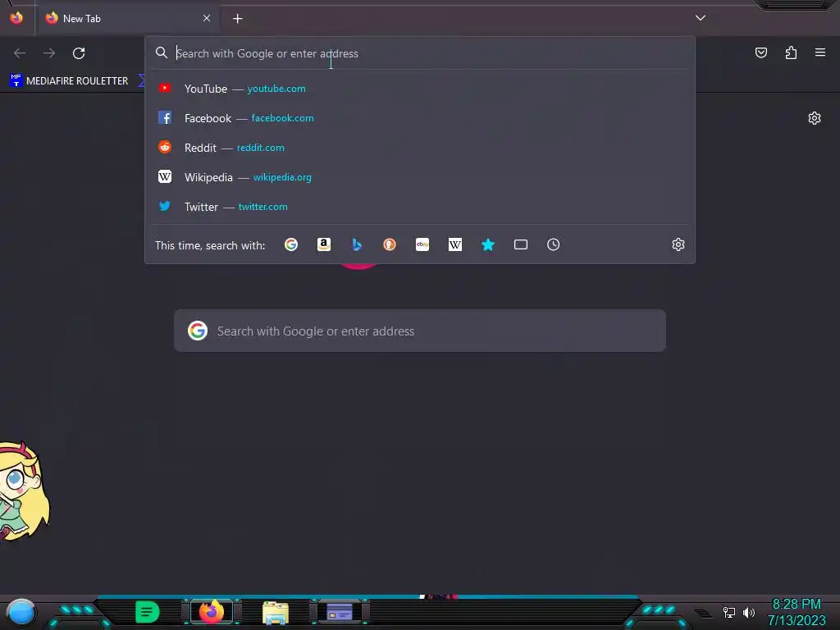Viewport: 840px width, 630px height.
Task: Select the Reddit suggestion
Action: tap(420, 148)
